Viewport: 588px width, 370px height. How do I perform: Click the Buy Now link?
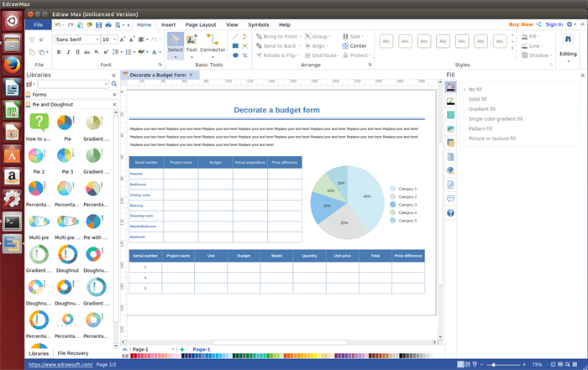521,25
